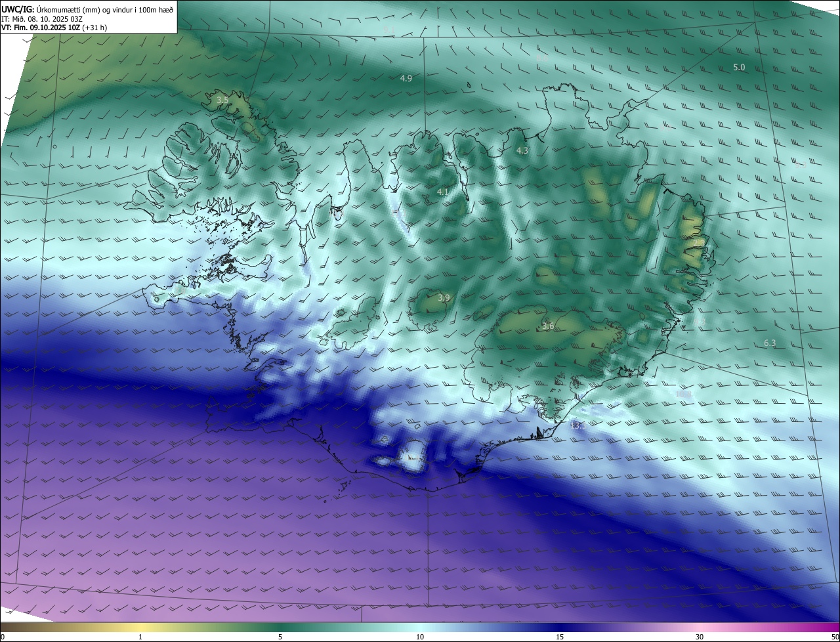Click the map value label 3.6

548,326
